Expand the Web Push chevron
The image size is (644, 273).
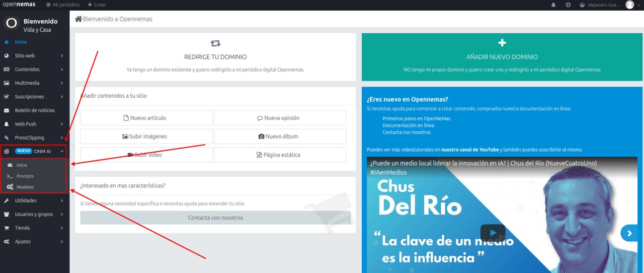(x=62, y=124)
